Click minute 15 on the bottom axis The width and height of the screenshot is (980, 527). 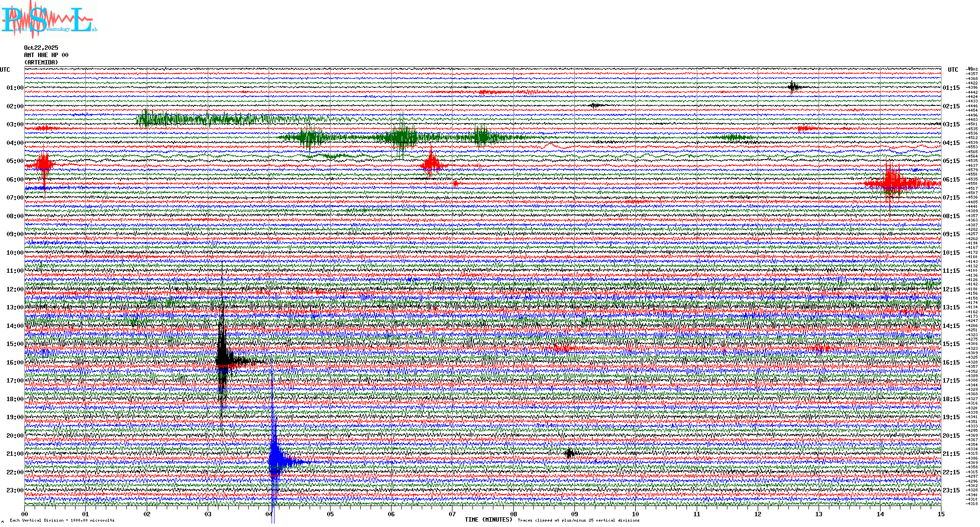coord(941,514)
